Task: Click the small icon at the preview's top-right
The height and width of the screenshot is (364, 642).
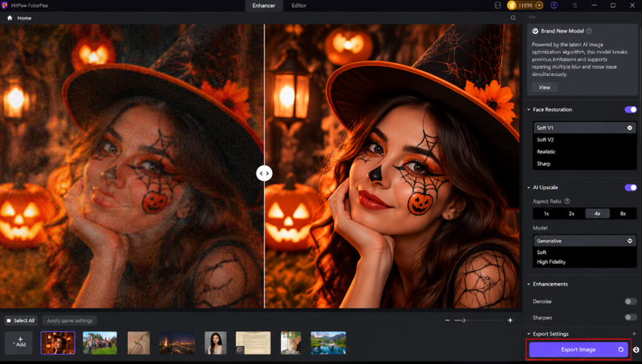Action: 513,18
